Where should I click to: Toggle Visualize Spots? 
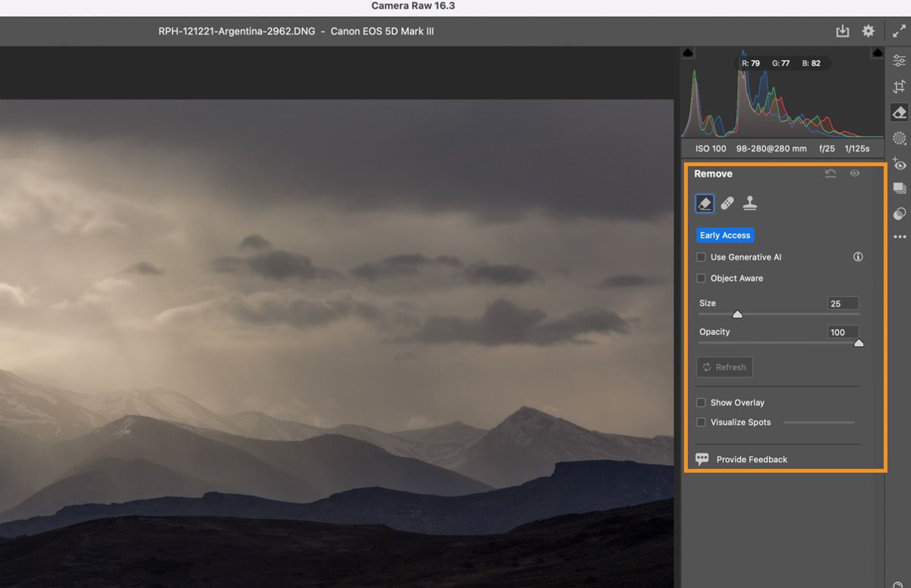click(x=700, y=422)
